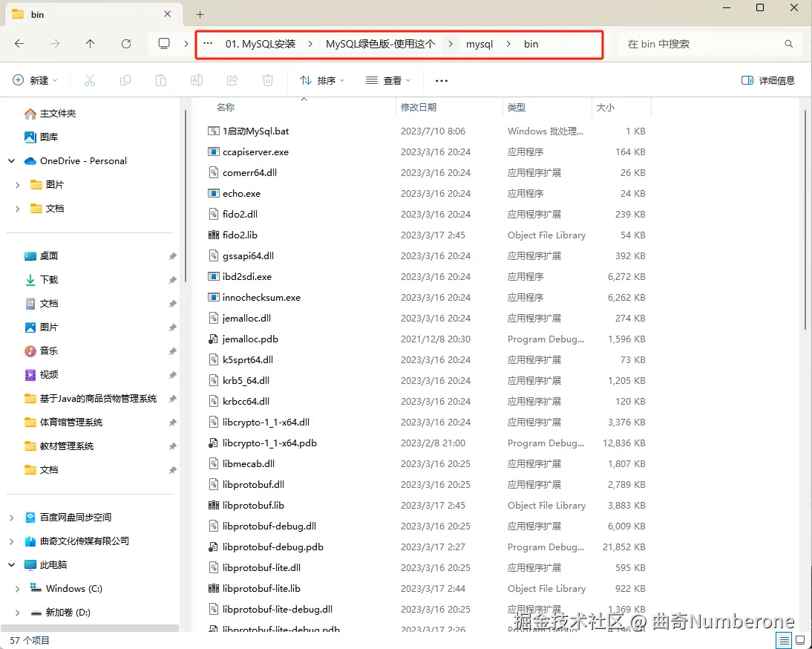
Task: Expand 百度网盘同步空间 tree node
Action: tap(11, 518)
